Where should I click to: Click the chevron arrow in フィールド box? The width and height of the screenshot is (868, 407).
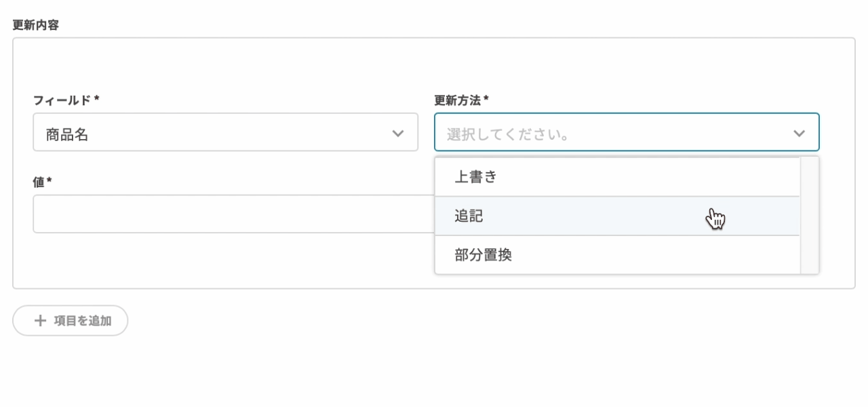pos(398,133)
